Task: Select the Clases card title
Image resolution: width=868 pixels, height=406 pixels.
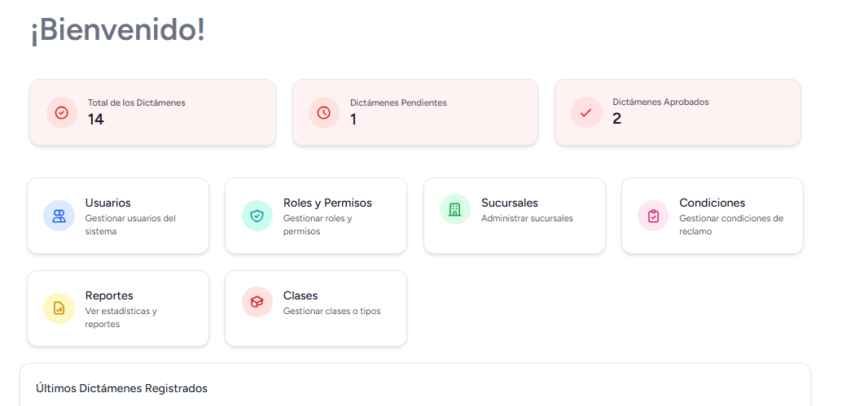Action: (x=300, y=295)
